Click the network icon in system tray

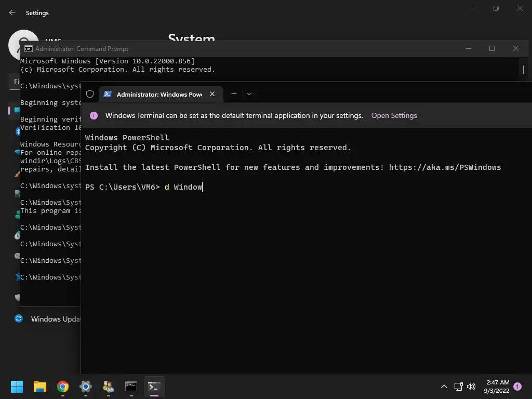[458, 387]
